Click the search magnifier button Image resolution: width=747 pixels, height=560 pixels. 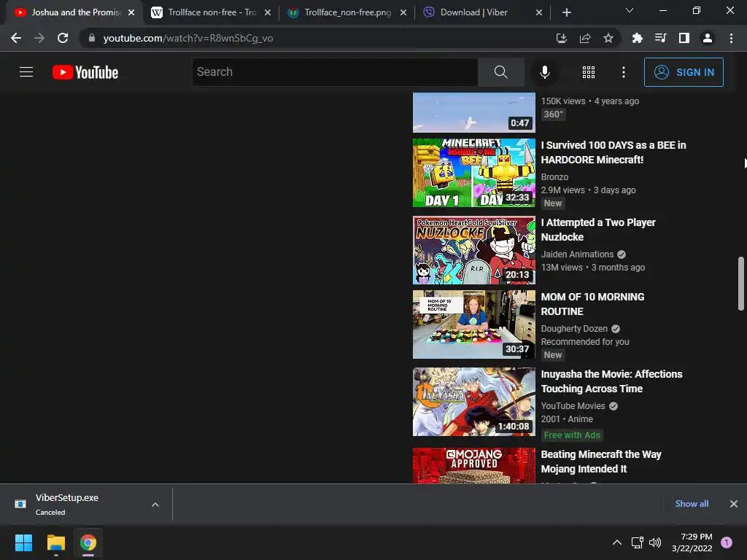pyautogui.click(x=500, y=72)
